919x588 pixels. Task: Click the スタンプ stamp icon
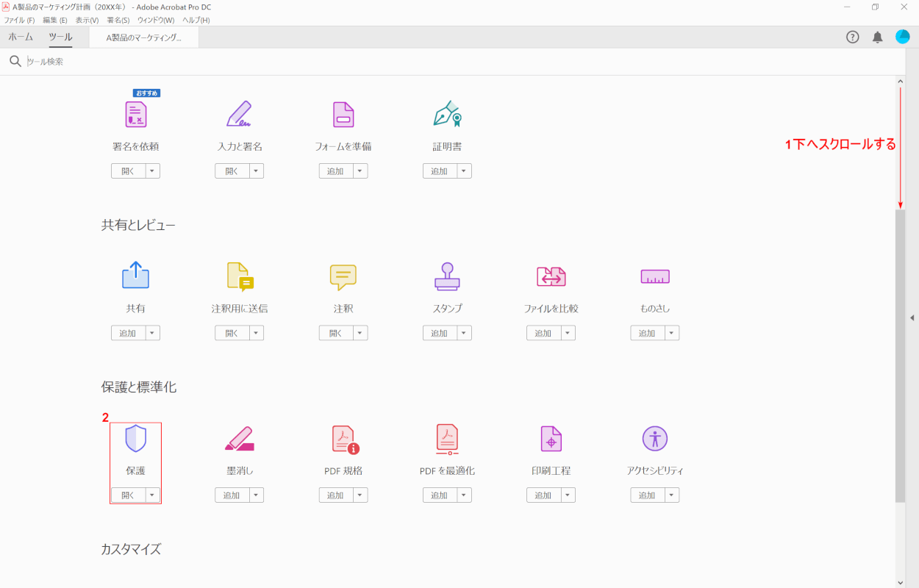tap(447, 277)
